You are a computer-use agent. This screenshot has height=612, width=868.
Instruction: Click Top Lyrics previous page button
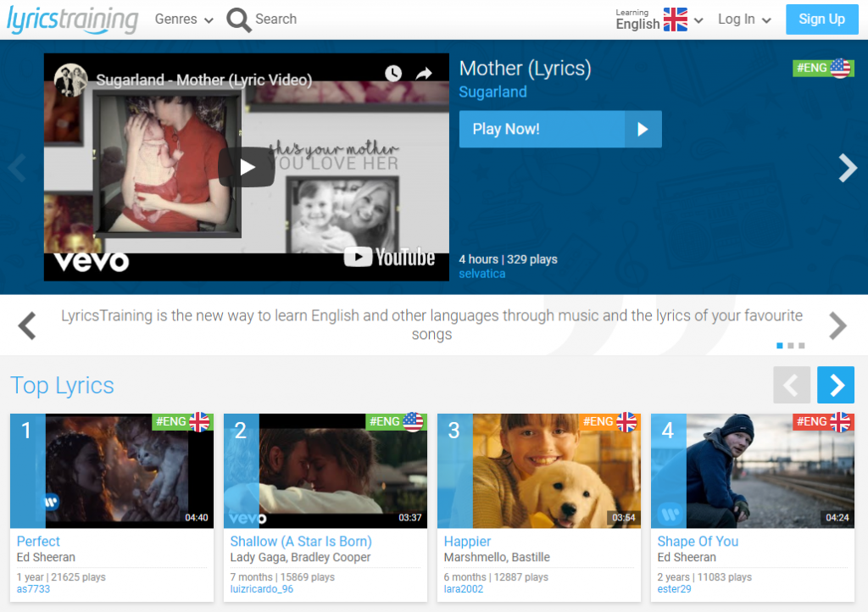[x=792, y=385]
